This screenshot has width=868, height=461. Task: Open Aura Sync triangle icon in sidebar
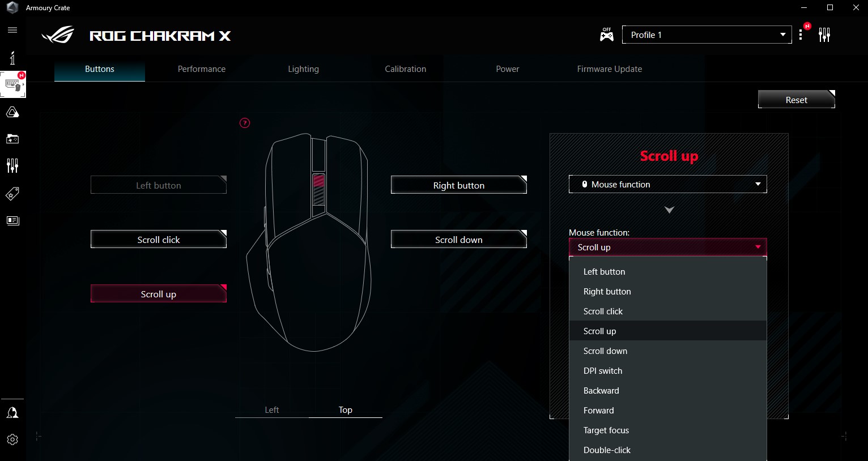coord(12,112)
